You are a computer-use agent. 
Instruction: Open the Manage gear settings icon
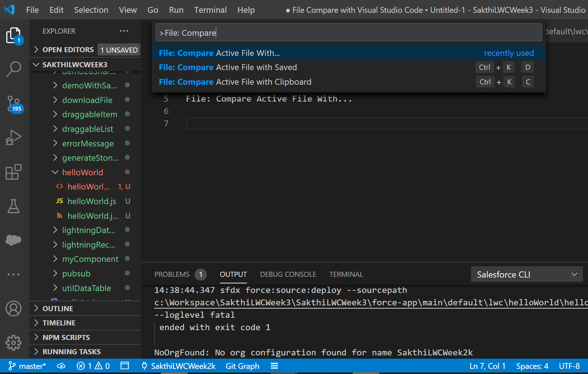click(14, 343)
